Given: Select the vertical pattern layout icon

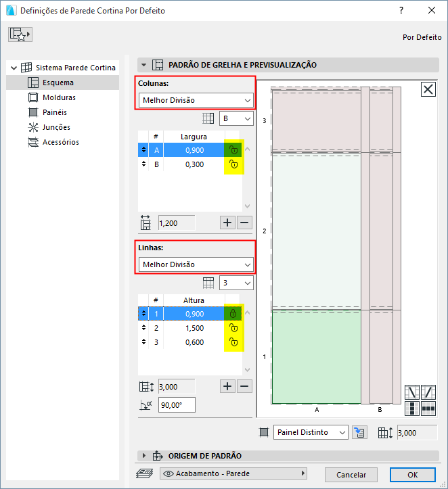Looking at the screenshot, I should click(x=412, y=409).
